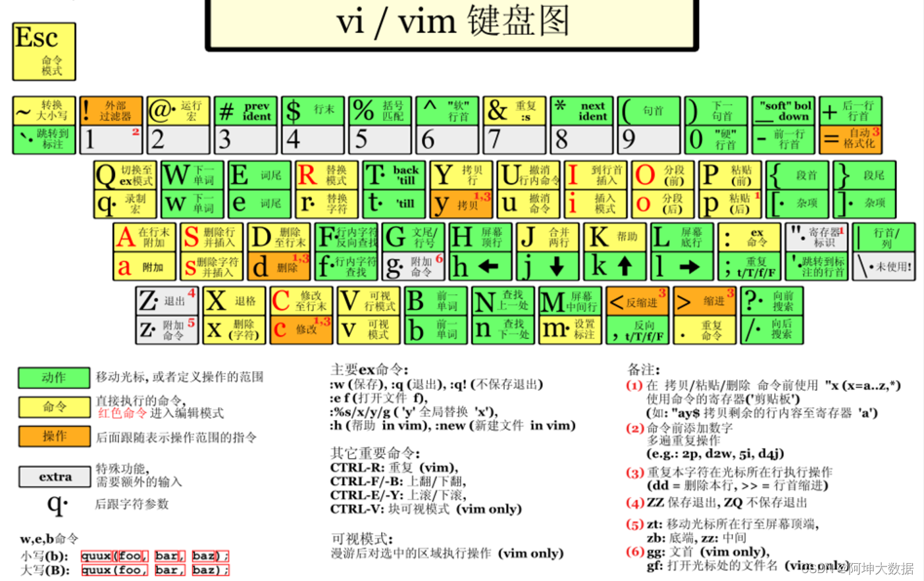Viewport: 924px width, 581px height.
Task: Click the '可视模式:' heading
Action: pos(361,539)
